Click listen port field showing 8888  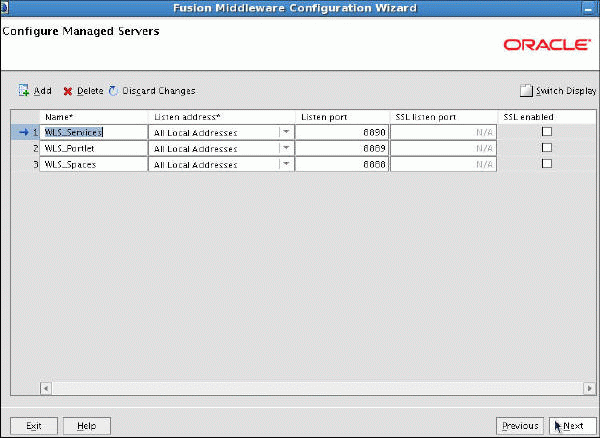(x=342, y=164)
